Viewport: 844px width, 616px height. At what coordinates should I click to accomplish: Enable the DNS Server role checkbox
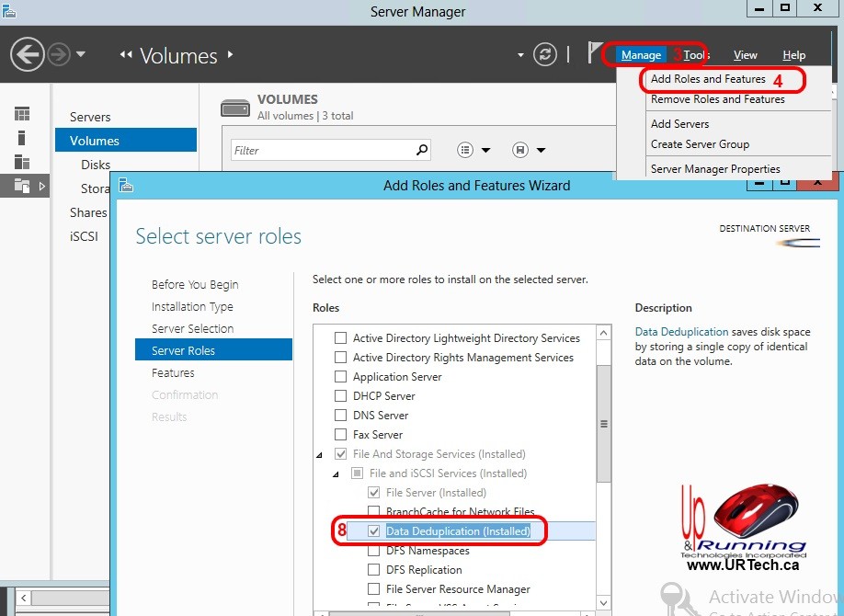[x=341, y=416]
